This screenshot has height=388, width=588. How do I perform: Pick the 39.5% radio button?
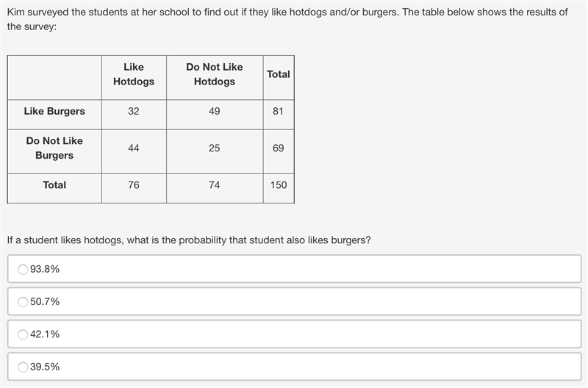[23, 367]
